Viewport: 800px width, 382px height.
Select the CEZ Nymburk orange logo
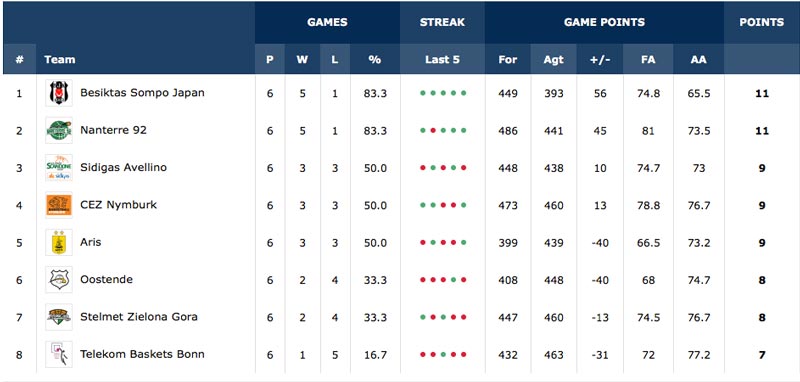[x=59, y=205]
